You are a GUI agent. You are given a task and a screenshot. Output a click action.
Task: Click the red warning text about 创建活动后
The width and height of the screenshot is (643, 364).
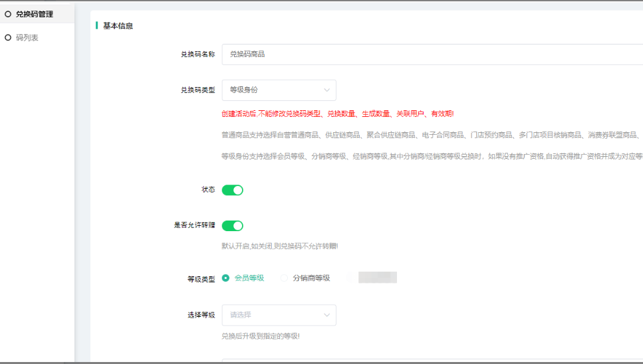point(337,114)
